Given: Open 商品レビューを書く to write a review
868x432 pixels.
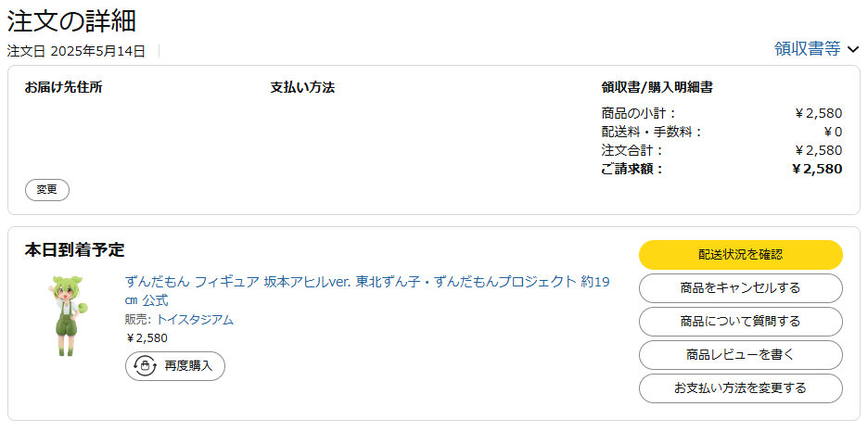Looking at the screenshot, I should (741, 354).
